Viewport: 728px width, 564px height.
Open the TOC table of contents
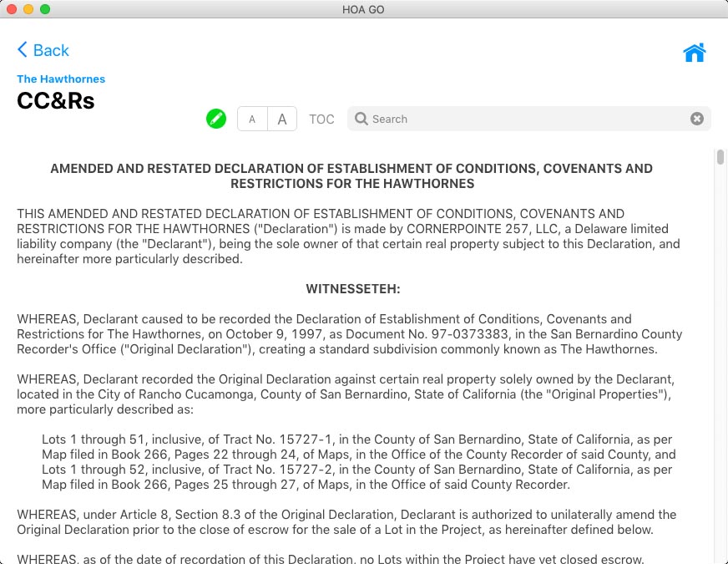click(x=321, y=119)
